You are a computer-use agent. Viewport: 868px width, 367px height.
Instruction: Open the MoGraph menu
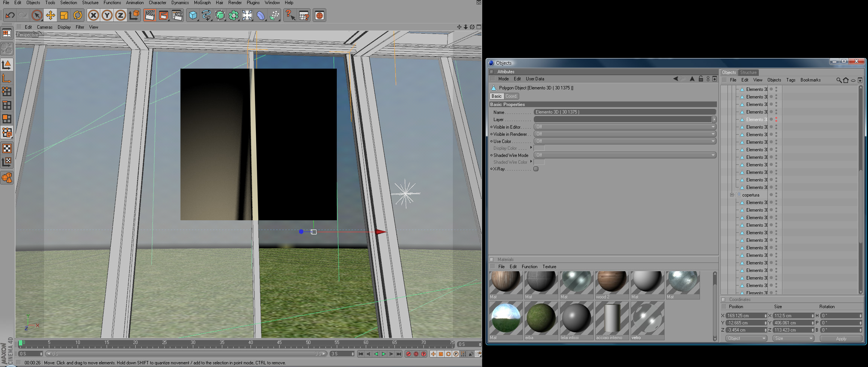click(x=202, y=3)
